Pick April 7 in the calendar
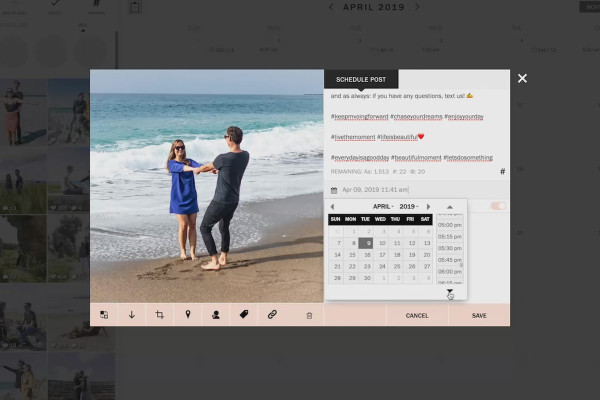The height and width of the screenshot is (400, 600). point(337,243)
